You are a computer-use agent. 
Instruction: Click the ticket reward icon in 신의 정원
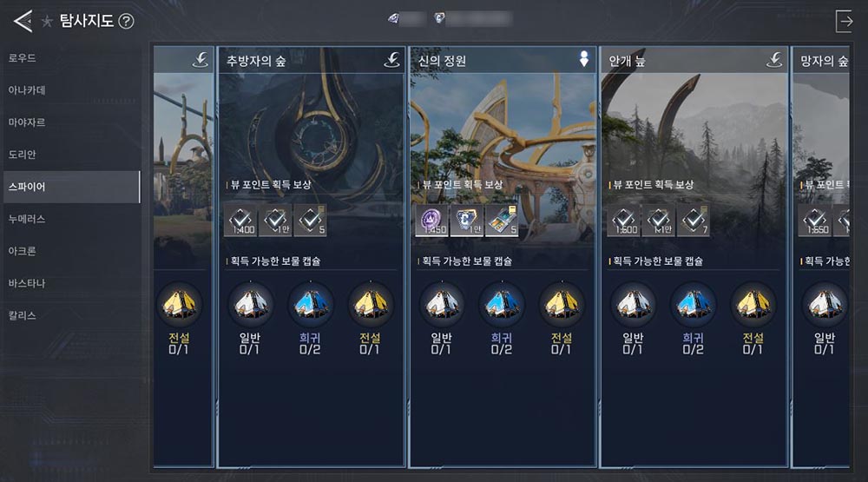pyautogui.click(x=502, y=220)
